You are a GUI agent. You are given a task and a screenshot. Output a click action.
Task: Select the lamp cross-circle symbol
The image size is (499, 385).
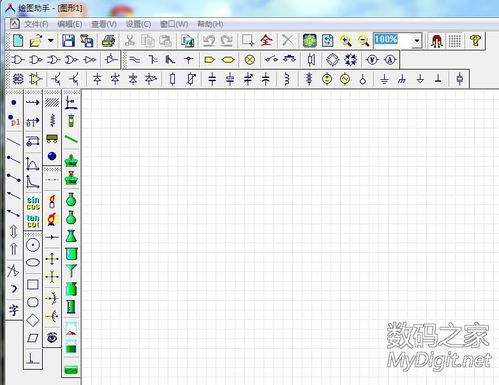pyautogui.click(x=250, y=60)
